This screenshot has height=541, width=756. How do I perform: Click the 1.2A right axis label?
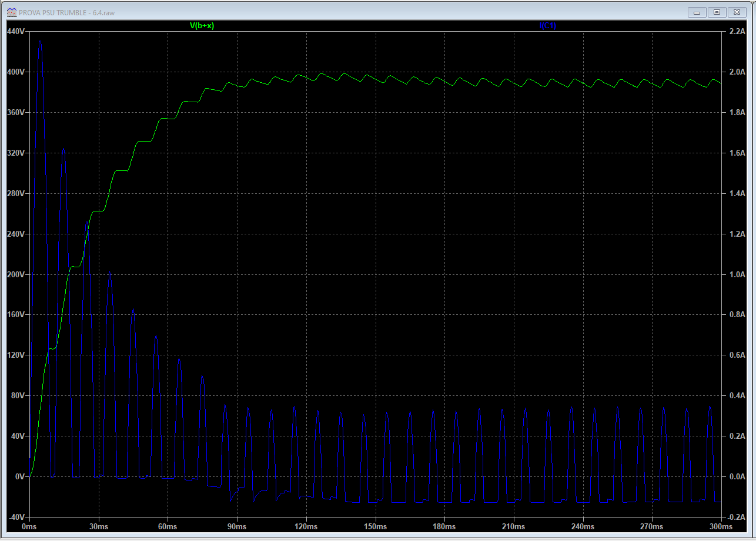coord(737,234)
